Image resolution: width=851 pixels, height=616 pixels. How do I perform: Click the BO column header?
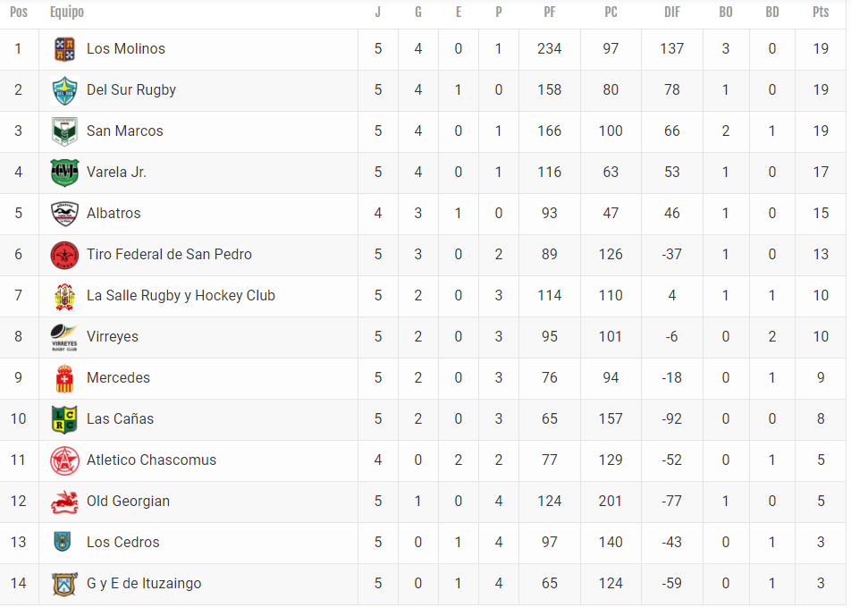(x=726, y=12)
